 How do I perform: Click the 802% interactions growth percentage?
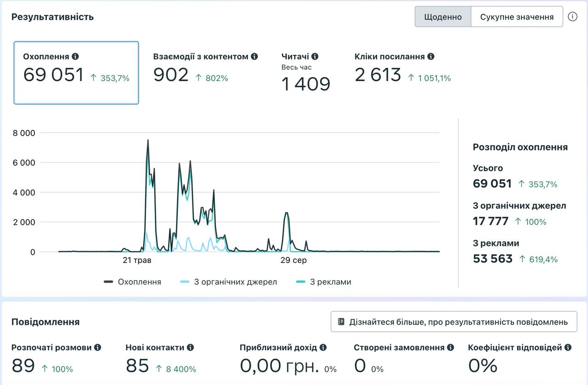216,78
